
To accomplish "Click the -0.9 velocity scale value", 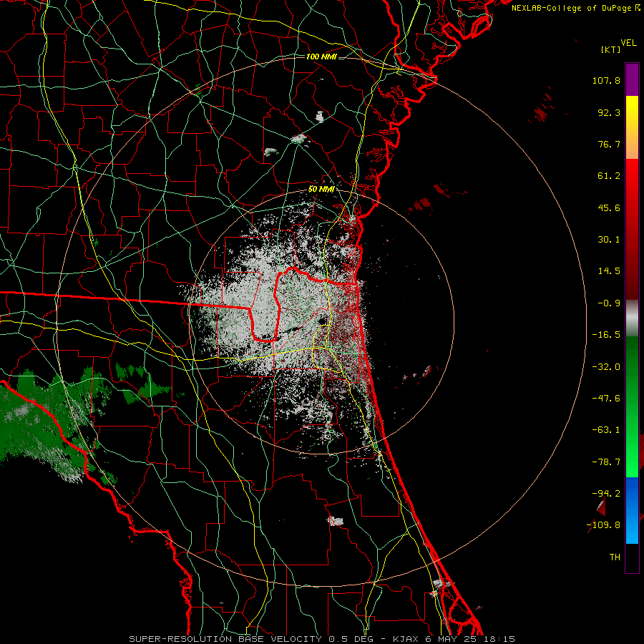I will pyautogui.click(x=609, y=303).
